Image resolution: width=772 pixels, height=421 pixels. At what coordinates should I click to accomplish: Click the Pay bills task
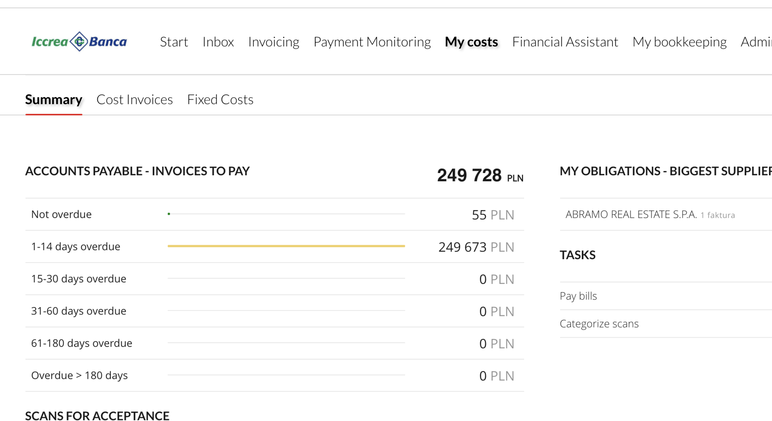click(x=578, y=296)
